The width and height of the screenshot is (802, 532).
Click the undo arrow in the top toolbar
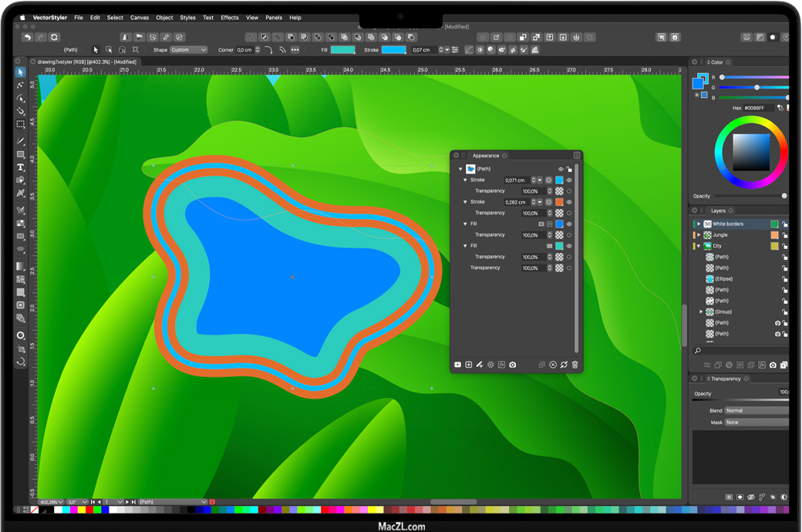click(x=28, y=37)
